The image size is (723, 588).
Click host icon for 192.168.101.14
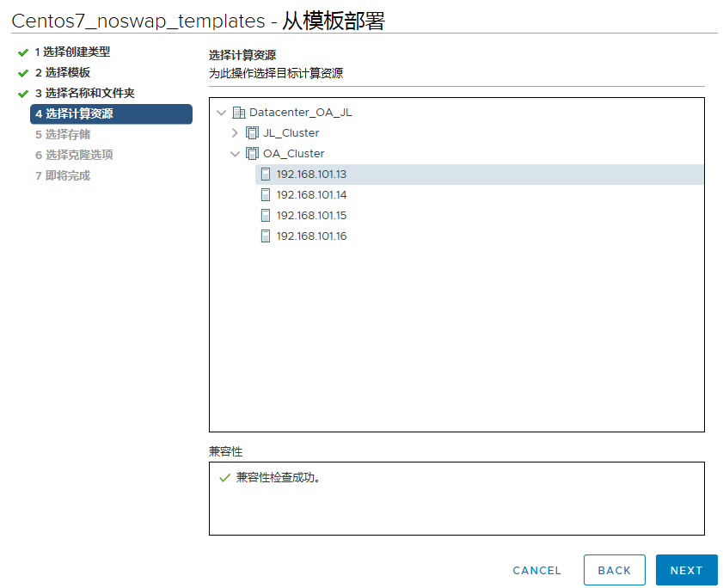tap(266, 194)
